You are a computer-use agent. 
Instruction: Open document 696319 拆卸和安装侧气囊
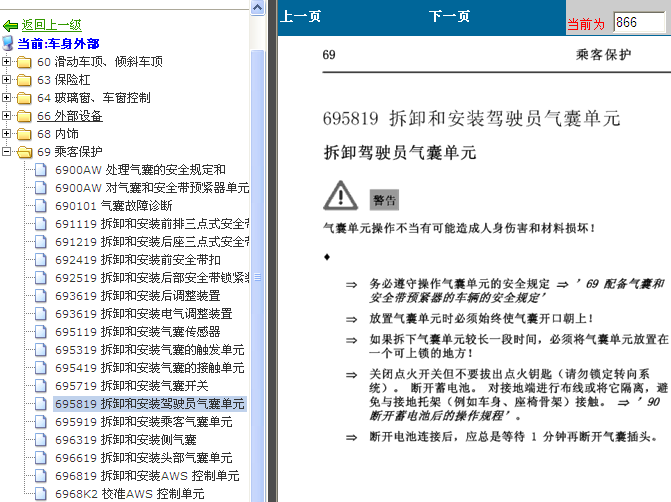click(125, 440)
